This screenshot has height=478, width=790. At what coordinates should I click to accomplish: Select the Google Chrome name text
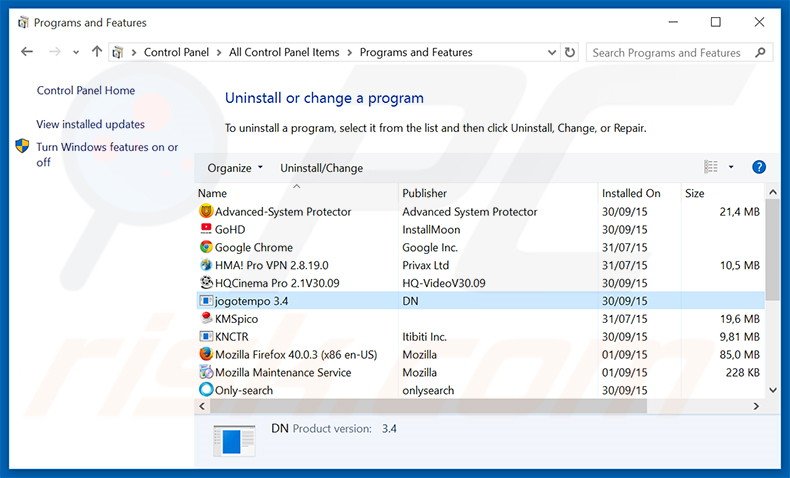click(253, 247)
